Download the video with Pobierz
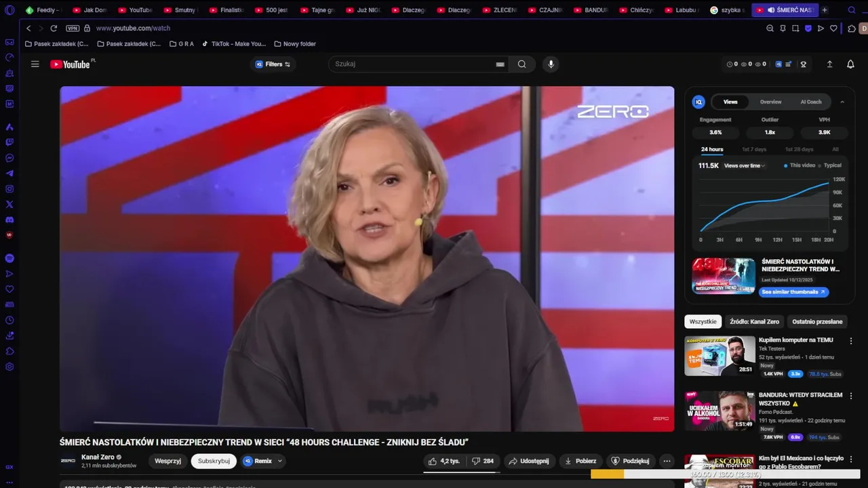Image resolution: width=868 pixels, height=488 pixels. pyautogui.click(x=580, y=461)
